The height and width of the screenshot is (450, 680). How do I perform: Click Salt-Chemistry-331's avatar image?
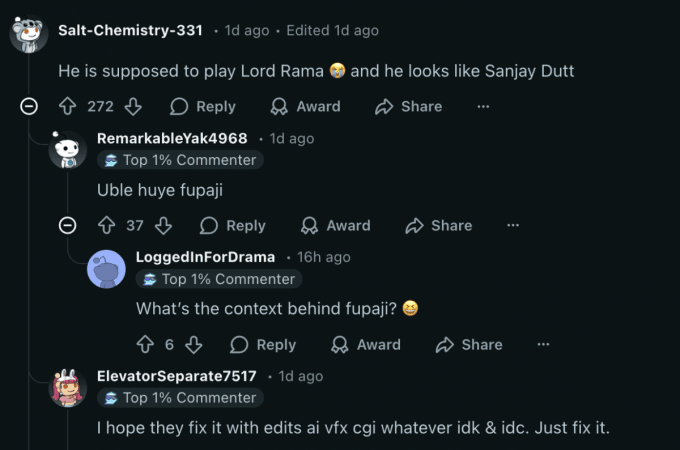pos(29,34)
